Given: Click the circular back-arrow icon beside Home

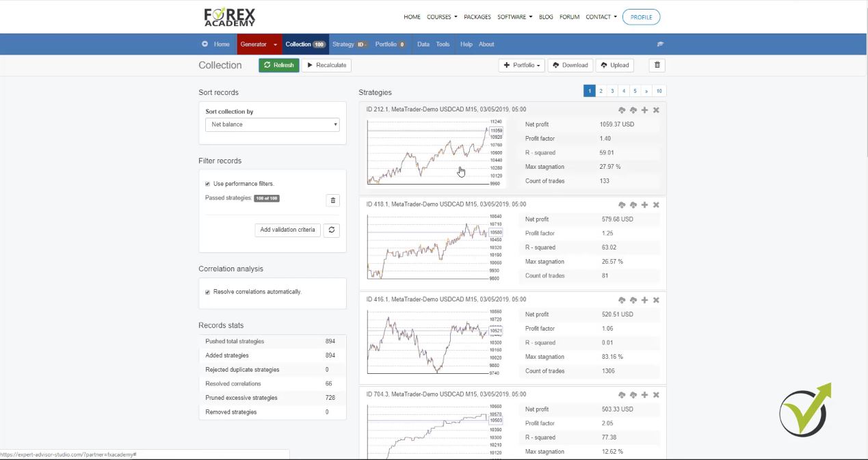Looking at the screenshot, I should click(x=205, y=44).
